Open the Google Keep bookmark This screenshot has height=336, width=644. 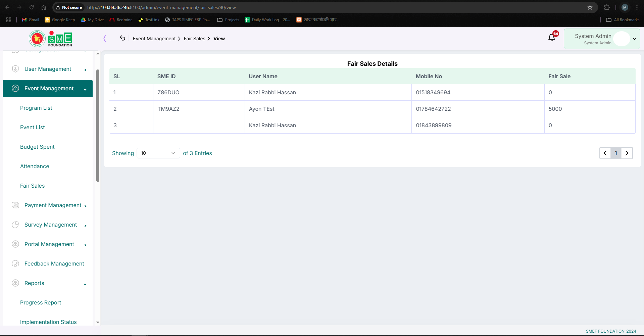[60, 20]
